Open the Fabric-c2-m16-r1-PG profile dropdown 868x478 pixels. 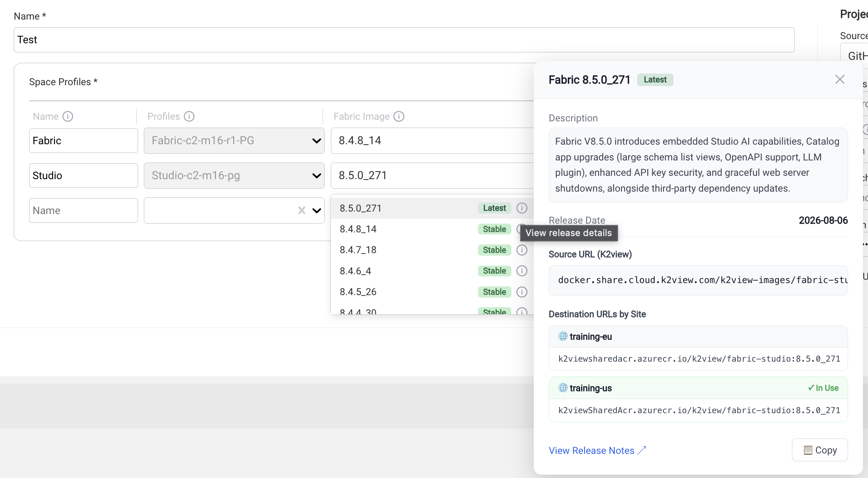click(x=234, y=140)
